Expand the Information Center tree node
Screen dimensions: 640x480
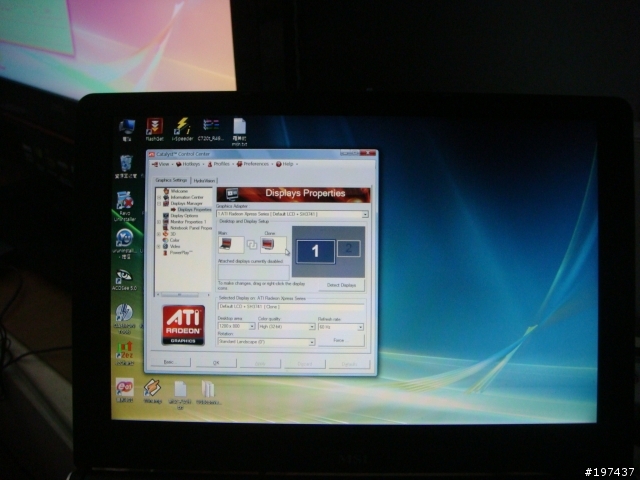(159, 197)
